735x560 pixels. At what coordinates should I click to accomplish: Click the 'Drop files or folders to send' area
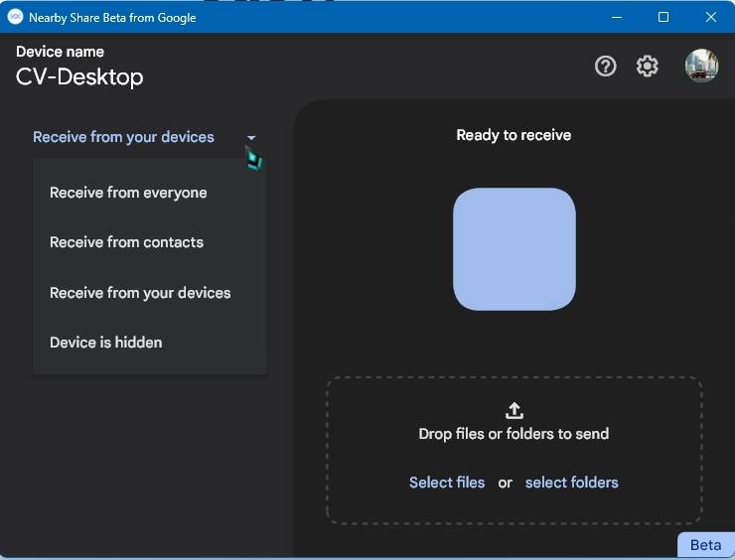click(x=514, y=434)
